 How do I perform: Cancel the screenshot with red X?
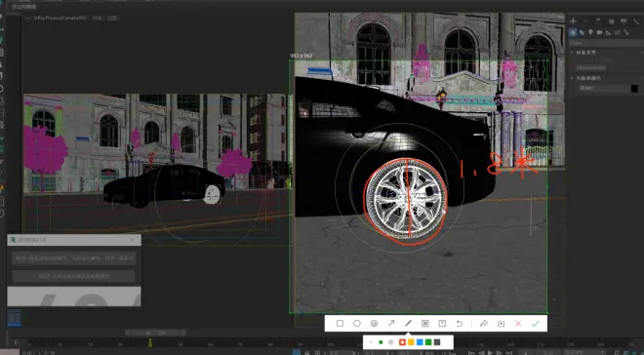(518, 324)
